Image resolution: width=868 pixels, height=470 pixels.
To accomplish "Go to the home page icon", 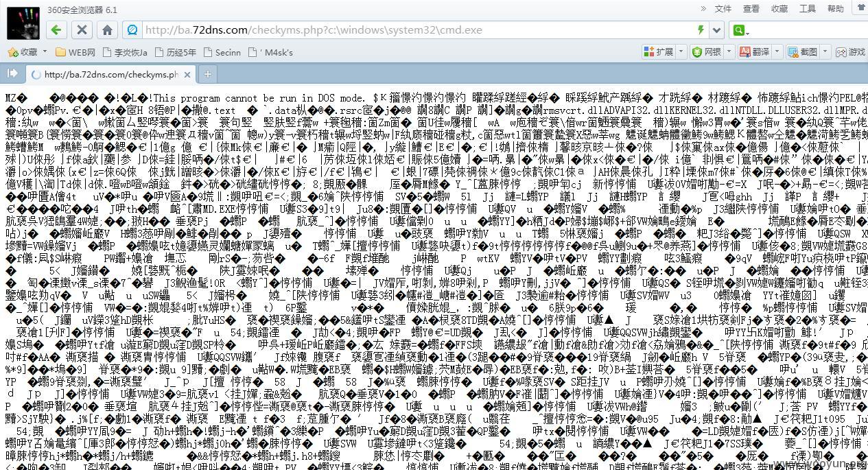I will click(x=107, y=30).
